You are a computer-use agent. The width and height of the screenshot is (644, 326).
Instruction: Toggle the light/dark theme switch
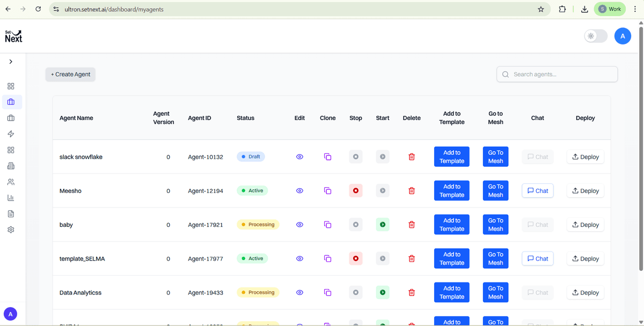coord(596,36)
